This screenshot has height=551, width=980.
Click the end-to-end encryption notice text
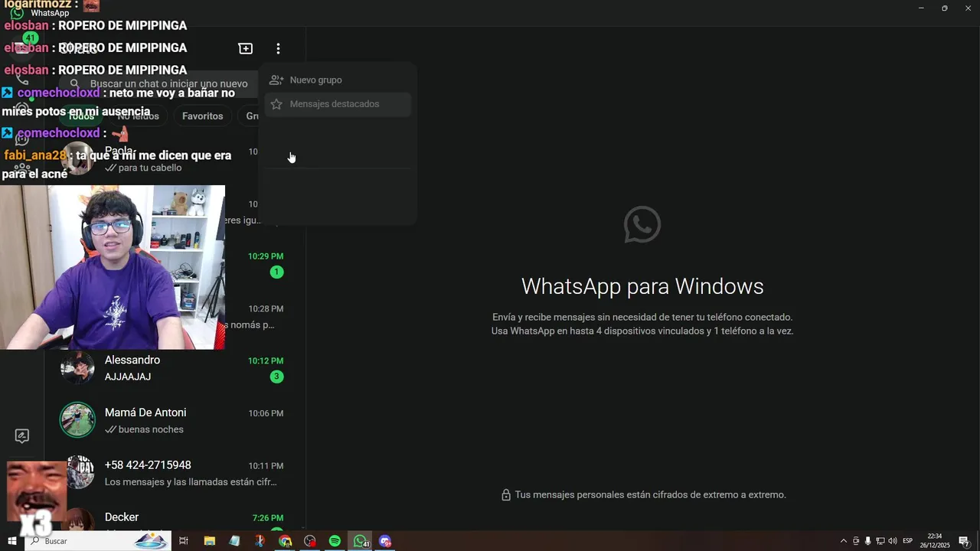point(650,495)
